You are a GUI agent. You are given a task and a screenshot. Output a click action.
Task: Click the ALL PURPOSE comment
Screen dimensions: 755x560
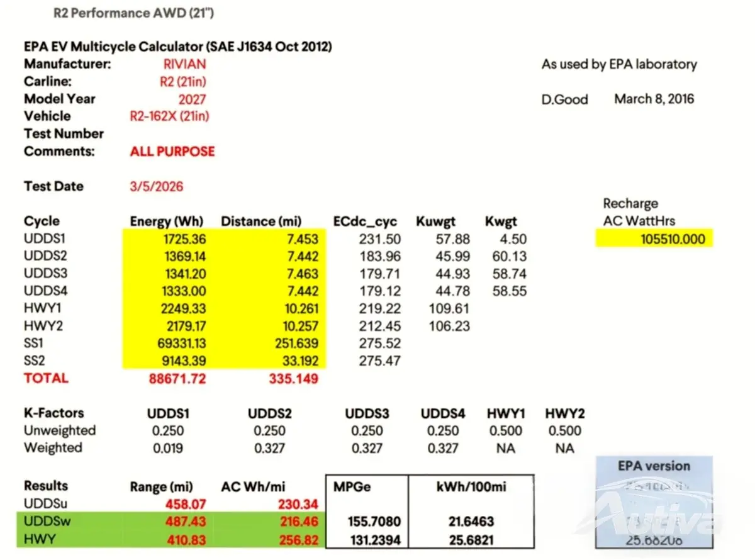tap(172, 152)
